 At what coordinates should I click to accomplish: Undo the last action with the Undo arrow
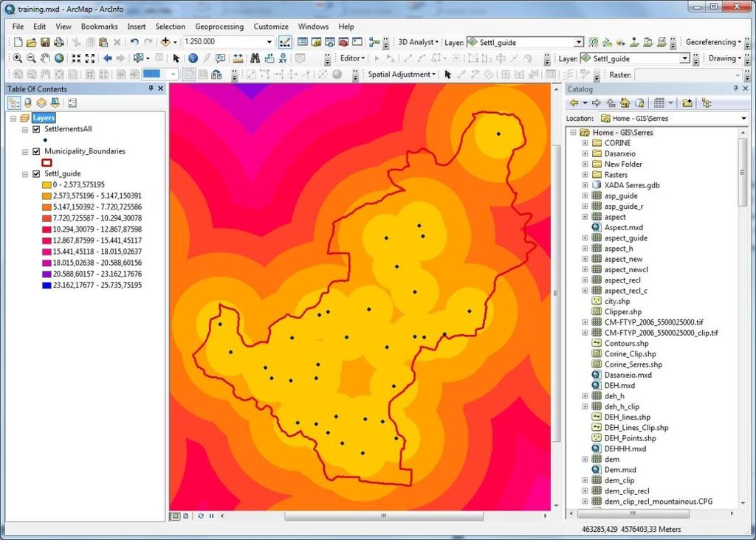click(x=134, y=42)
